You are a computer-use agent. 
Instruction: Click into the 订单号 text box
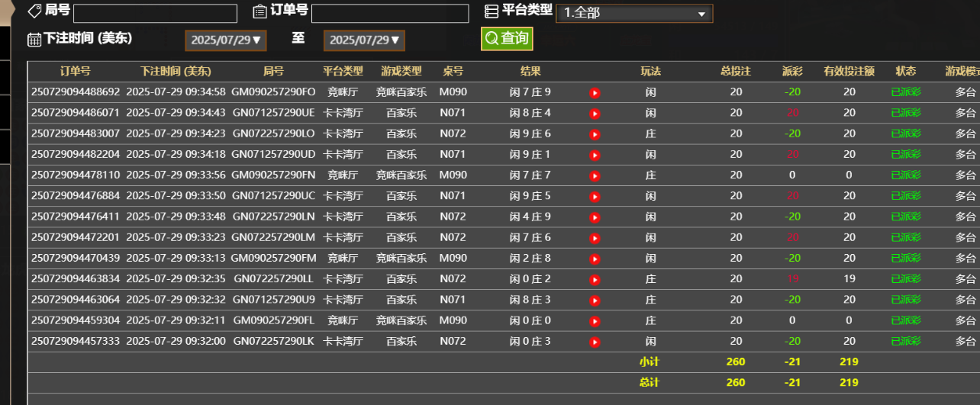[390, 14]
